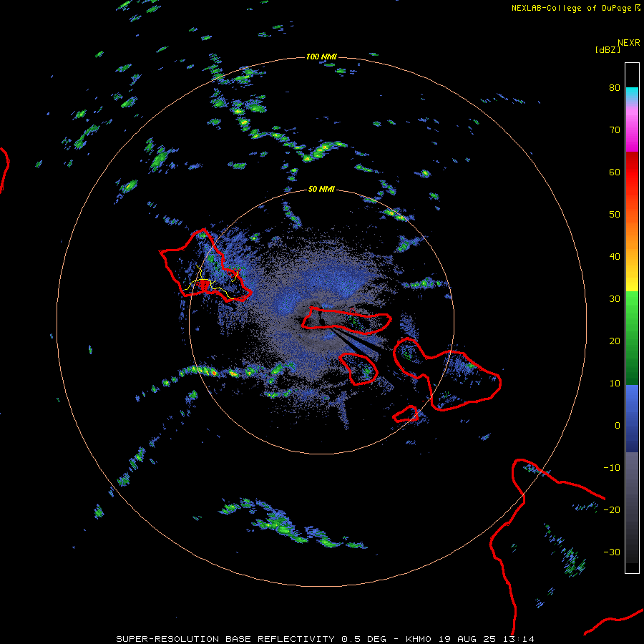Click the blue band of the color bar
Screen dimensions: 644x644
632,417
